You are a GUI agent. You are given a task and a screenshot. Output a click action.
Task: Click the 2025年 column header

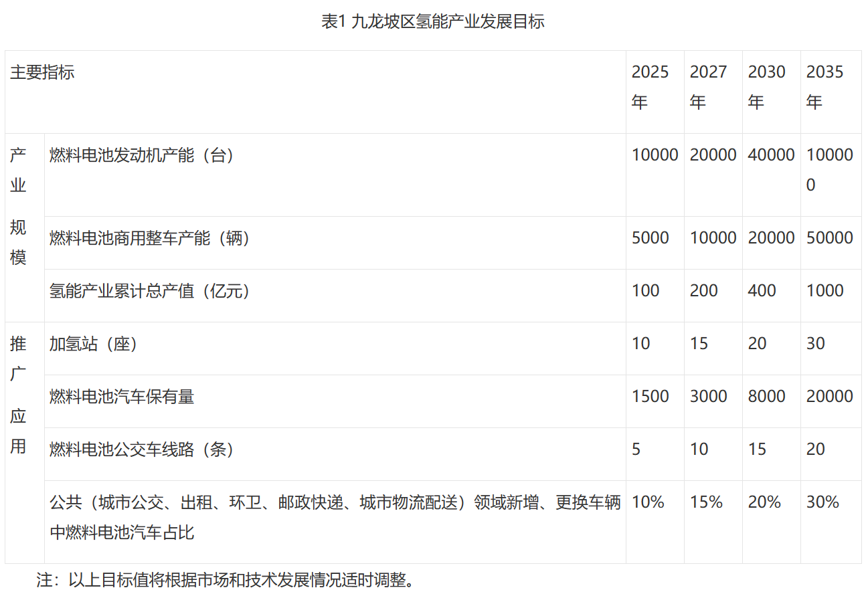pyautogui.click(x=655, y=92)
